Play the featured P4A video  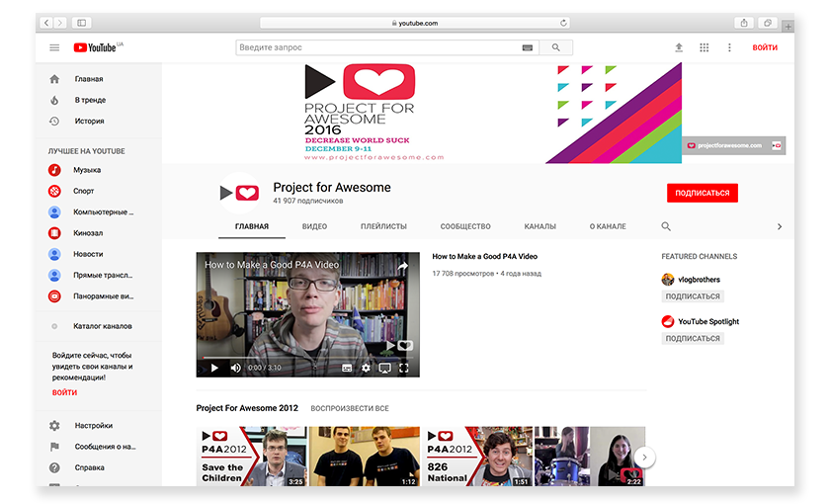pyautogui.click(x=214, y=368)
